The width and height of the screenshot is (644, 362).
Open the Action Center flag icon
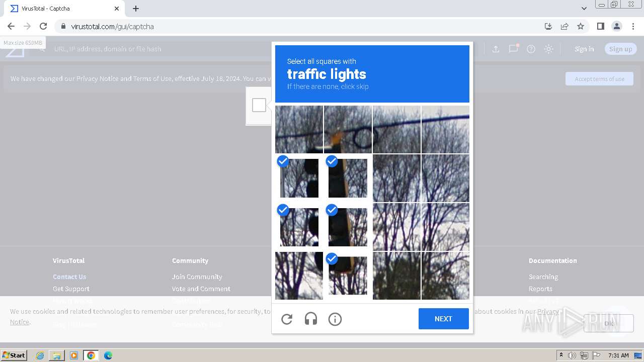tap(596, 355)
